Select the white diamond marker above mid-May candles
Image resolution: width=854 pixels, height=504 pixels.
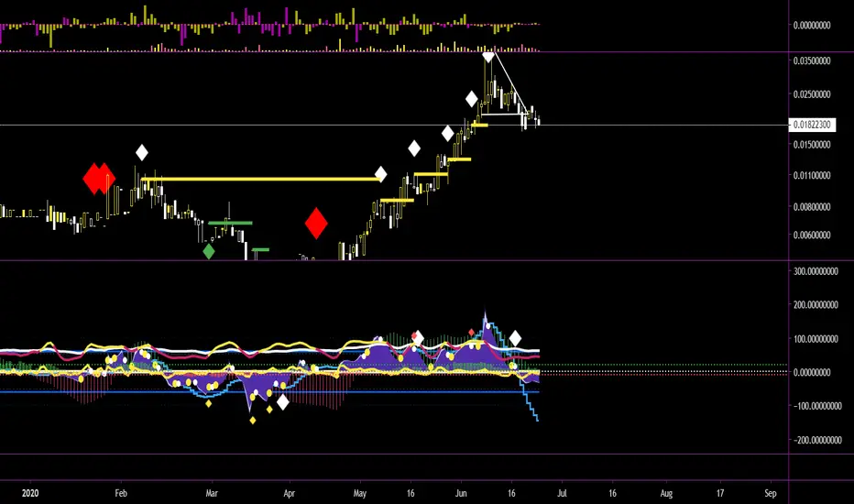coord(414,148)
